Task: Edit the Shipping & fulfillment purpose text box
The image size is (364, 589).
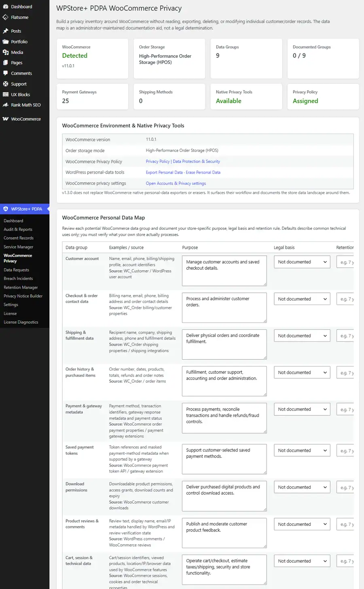Action: click(224, 344)
